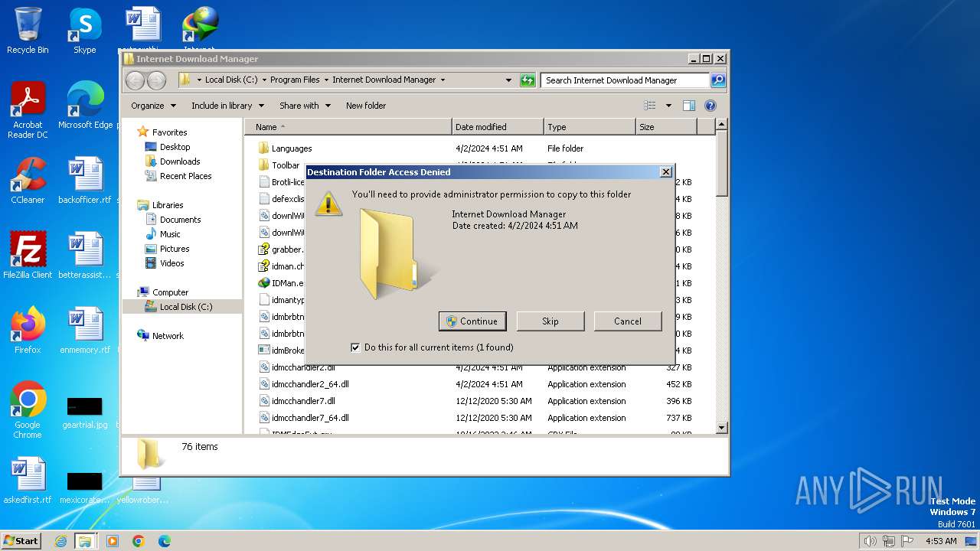The width and height of the screenshot is (980, 551).
Task: Open askedfirst.rtf desktop document
Action: coord(28,481)
